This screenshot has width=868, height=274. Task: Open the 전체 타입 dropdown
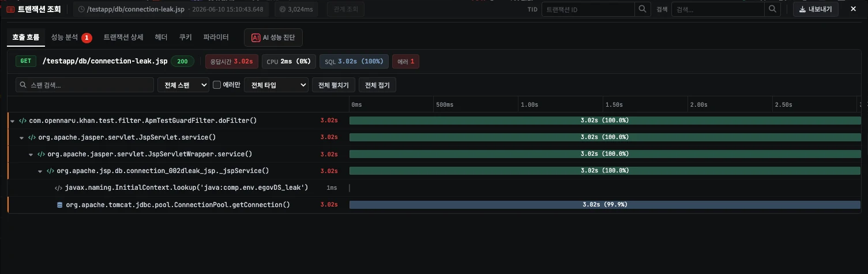[277, 85]
